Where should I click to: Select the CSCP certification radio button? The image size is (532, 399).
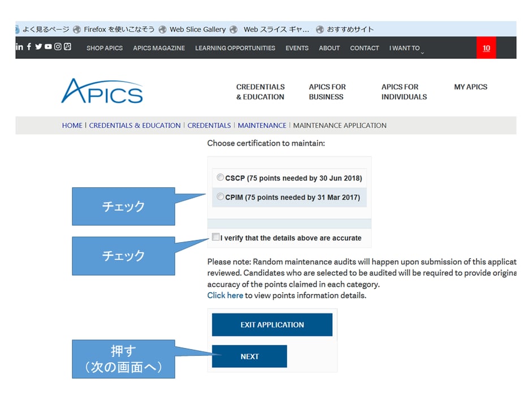tap(220, 177)
